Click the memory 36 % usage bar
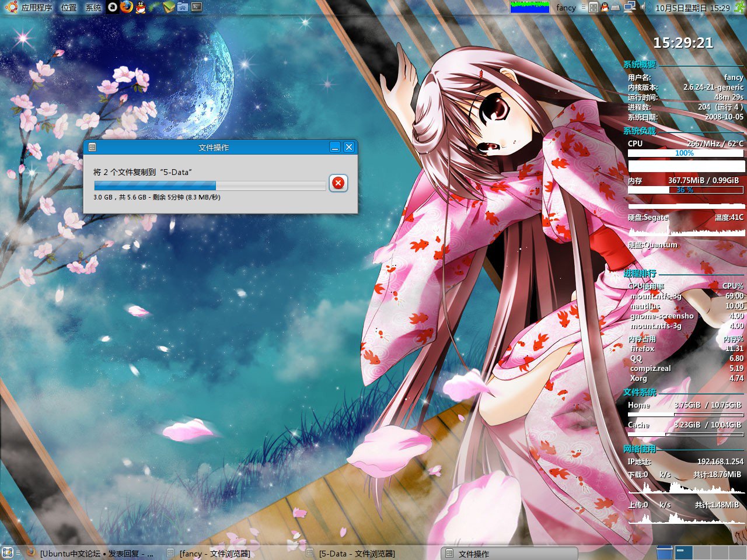Viewport: 747px width, 560px height. 686,190
